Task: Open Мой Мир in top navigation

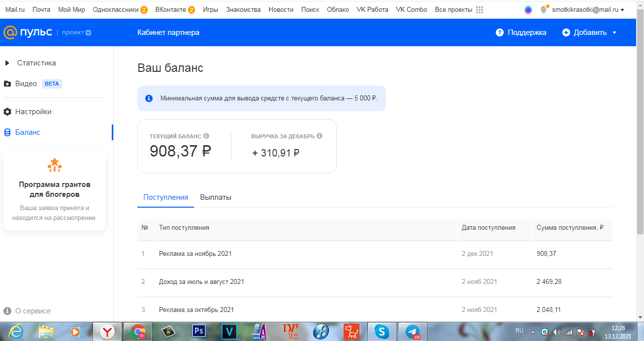Action: [x=71, y=9]
